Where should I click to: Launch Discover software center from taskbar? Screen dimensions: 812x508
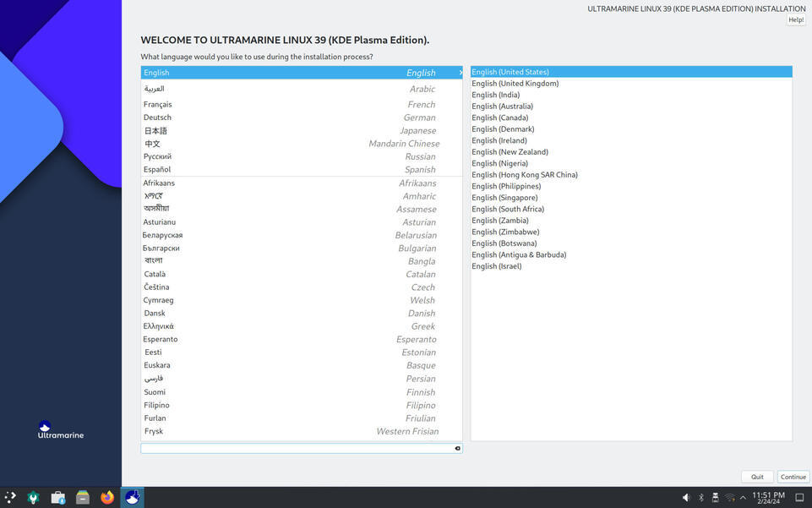(58, 498)
